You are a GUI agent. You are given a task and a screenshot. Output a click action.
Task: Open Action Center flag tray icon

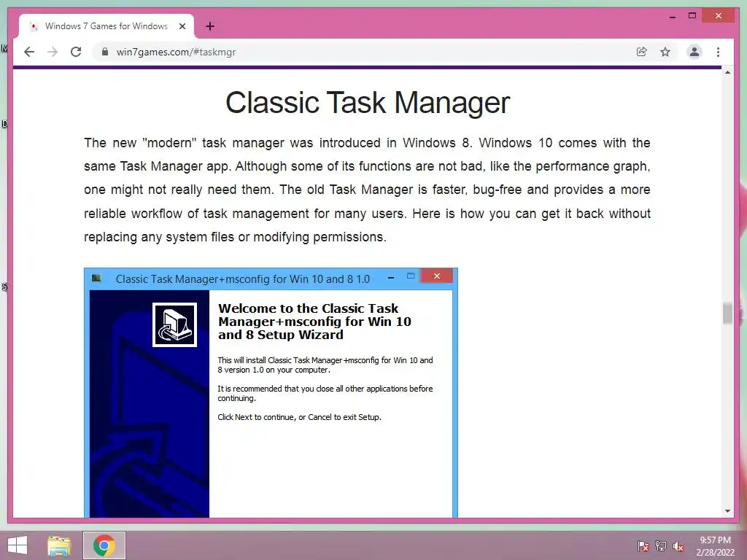pos(643,545)
